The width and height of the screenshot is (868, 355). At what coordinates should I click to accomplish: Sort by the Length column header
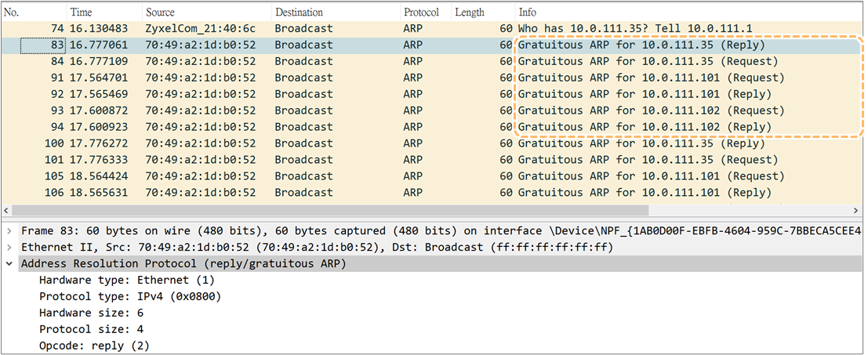[483, 13]
